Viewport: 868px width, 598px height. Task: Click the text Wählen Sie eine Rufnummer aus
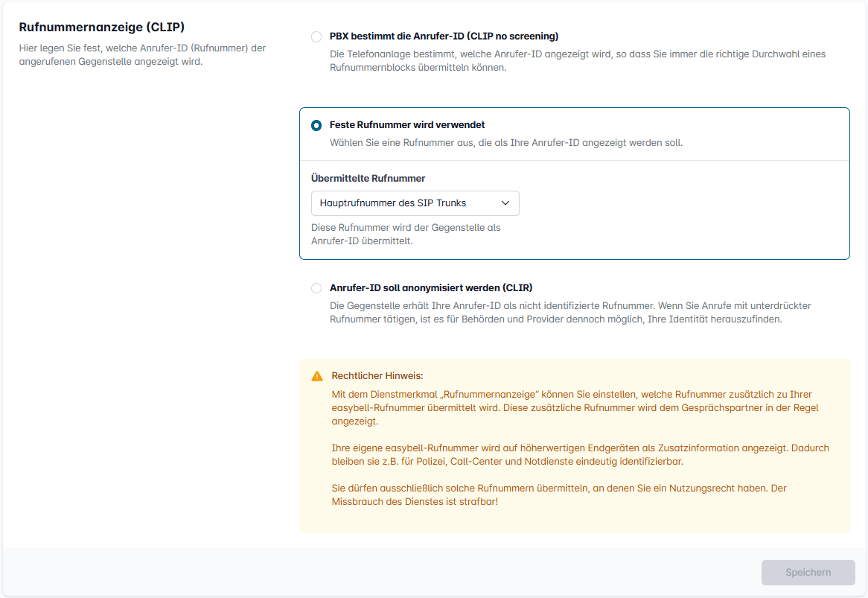[x=505, y=142]
